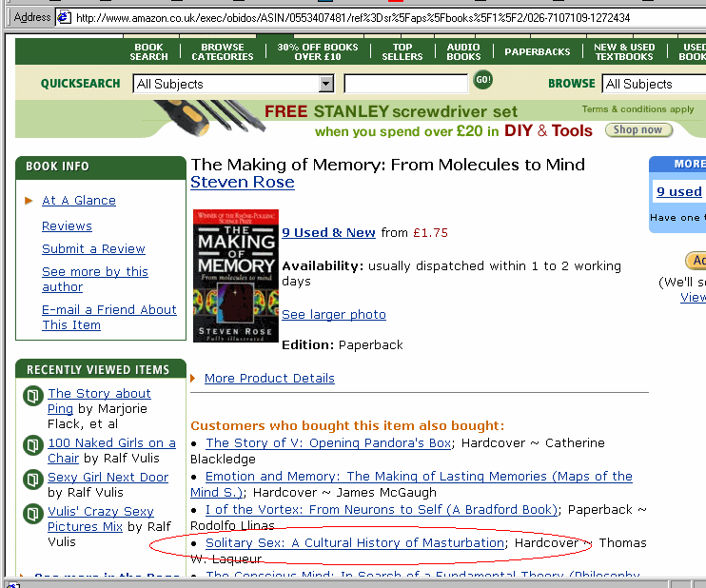Open The Story about Ping link
706x588 pixels.
[99, 401]
